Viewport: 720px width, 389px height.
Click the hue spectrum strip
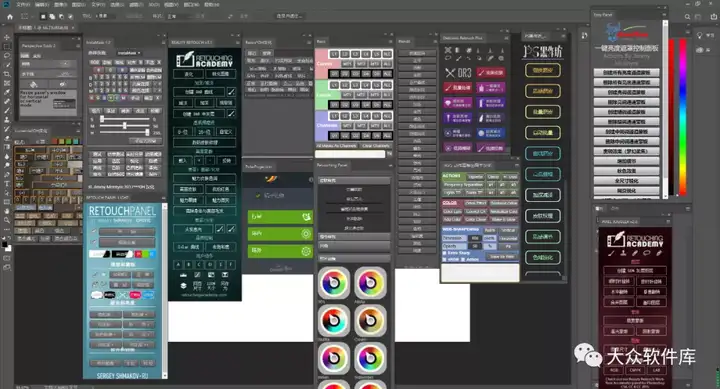click(x=682, y=117)
